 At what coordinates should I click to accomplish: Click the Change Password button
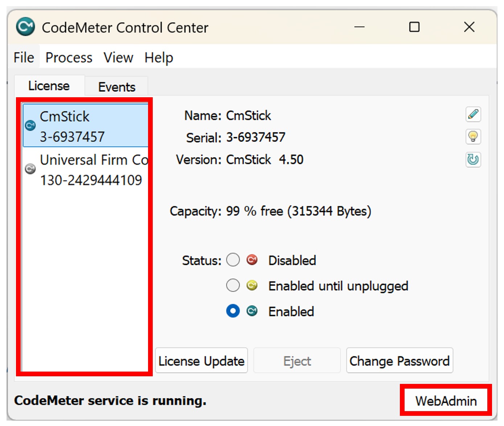pos(399,361)
